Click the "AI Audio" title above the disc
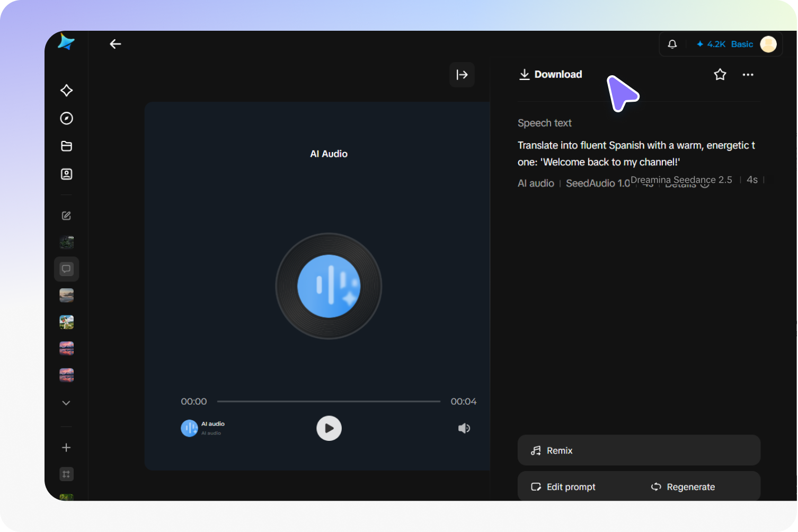Image resolution: width=798 pixels, height=532 pixels. tap(329, 154)
